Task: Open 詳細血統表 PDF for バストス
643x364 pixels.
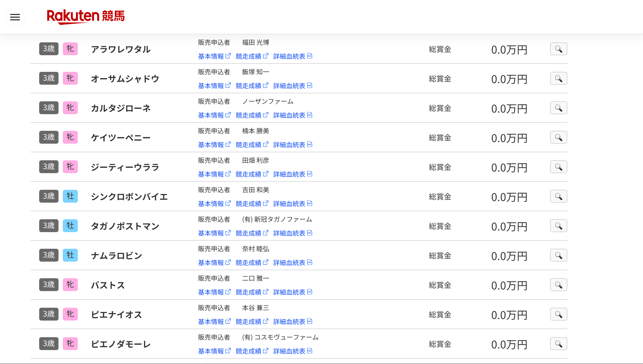Action: [x=293, y=292]
